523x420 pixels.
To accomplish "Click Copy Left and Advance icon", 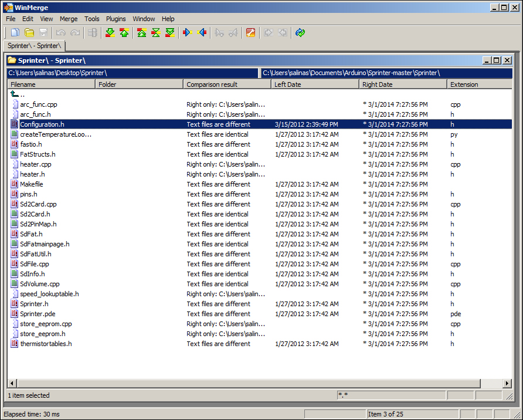I will [x=233, y=33].
